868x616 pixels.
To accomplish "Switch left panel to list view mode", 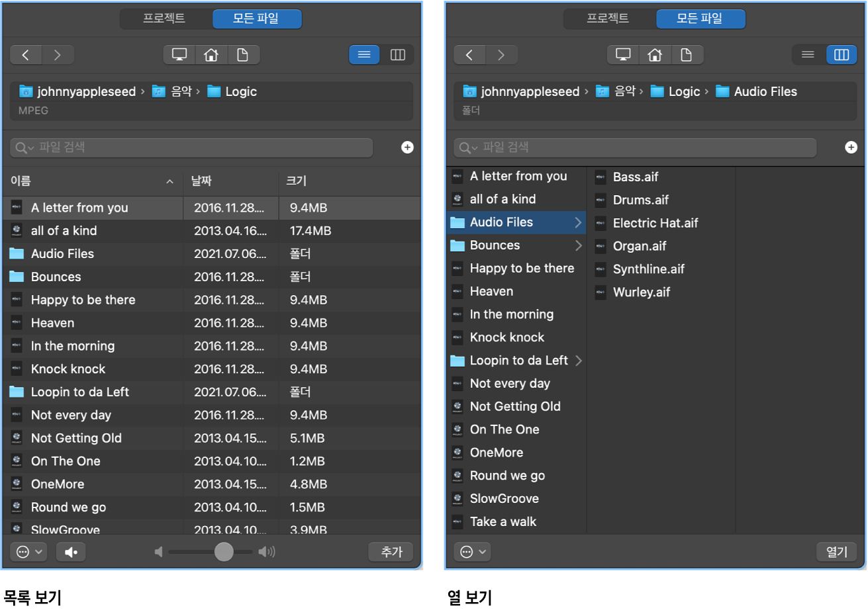I will coord(364,55).
